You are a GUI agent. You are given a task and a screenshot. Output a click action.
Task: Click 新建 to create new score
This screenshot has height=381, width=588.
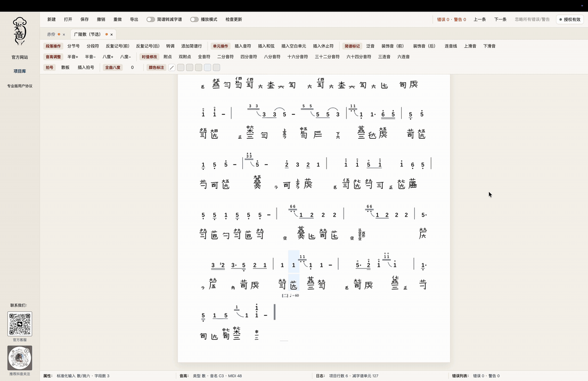[x=51, y=20]
